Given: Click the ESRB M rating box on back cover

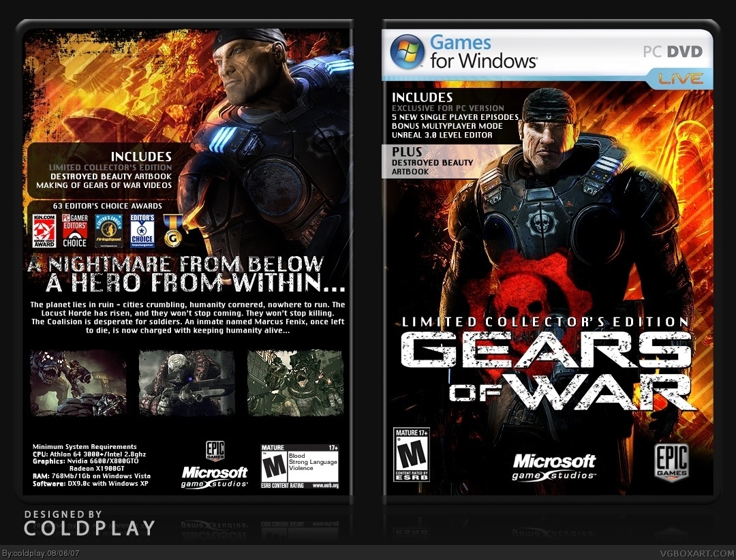Looking at the screenshot, I should (x=300, y=467).
